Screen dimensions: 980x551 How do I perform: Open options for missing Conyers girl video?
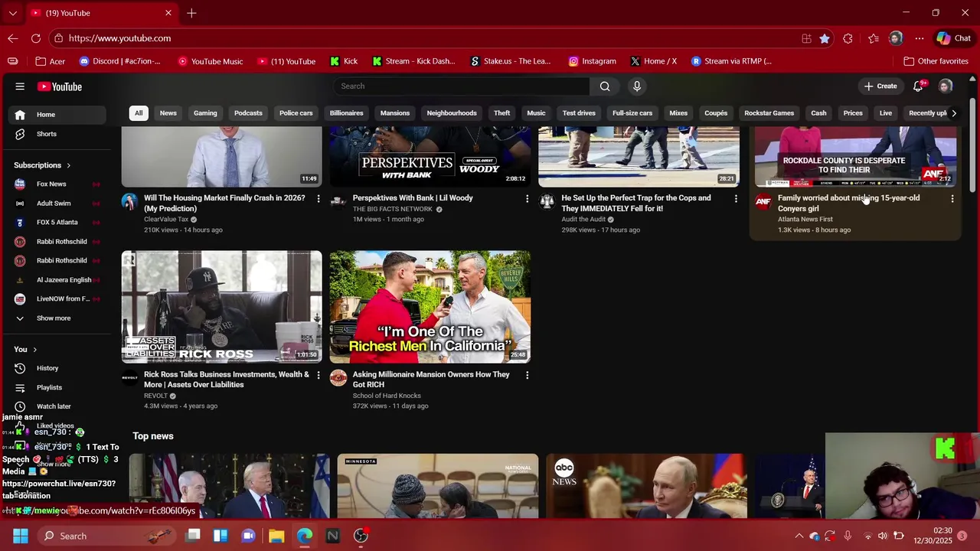(x=952, y=198)
